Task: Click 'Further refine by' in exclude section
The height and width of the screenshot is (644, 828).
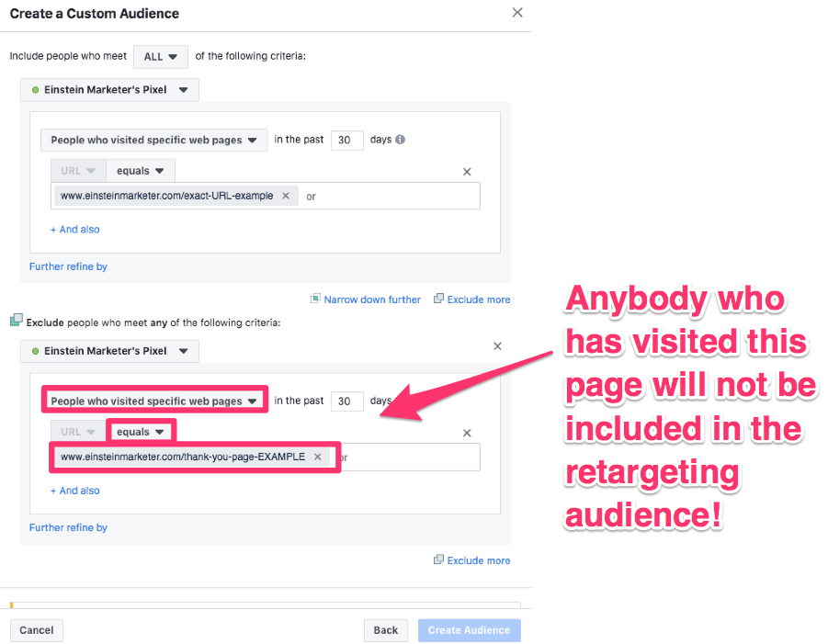Action: (x=68, y=528)
